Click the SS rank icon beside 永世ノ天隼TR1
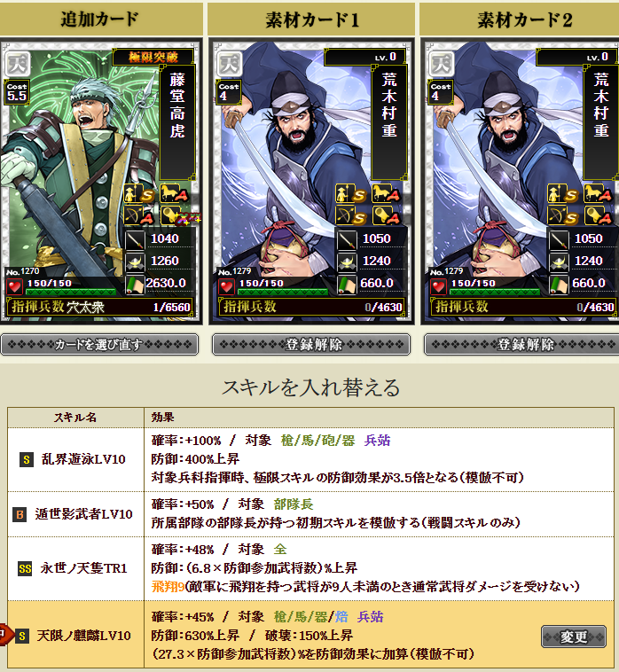 pos(25,568)
